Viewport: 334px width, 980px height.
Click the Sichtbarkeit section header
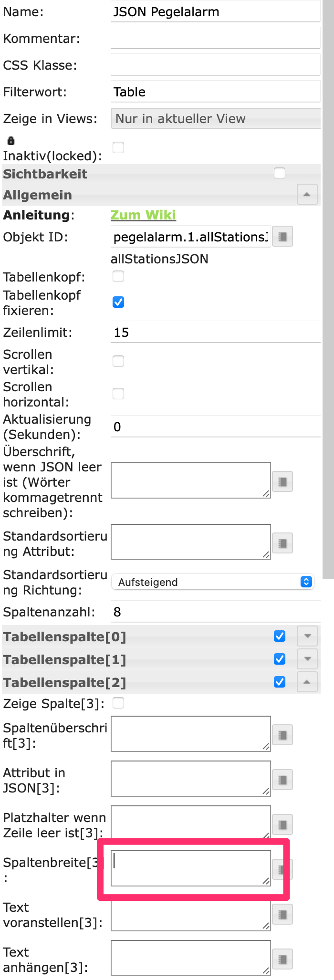[45, 174]
